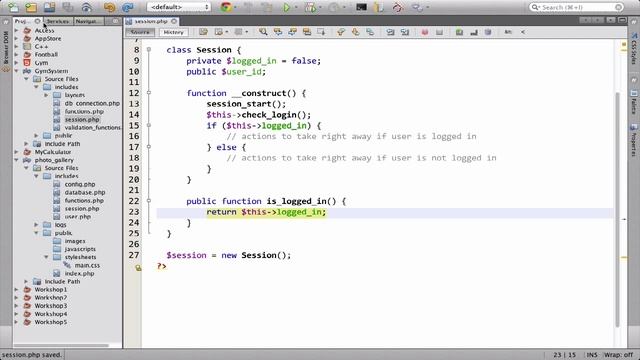This screenshot has width=640, height=360.
Task: Toggle Rectangular Selection mode
Action: (x=321, y=32)
